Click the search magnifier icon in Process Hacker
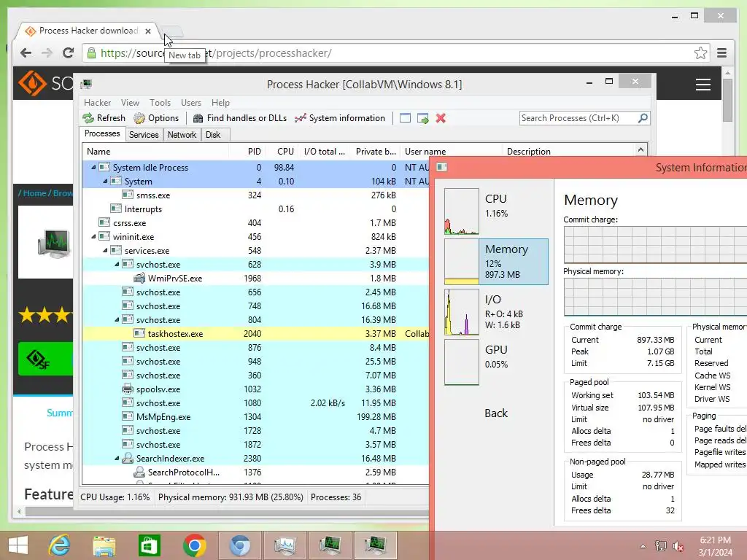This screenshot has width=747, height=560. pyautogui.click(x=643, y=117)
